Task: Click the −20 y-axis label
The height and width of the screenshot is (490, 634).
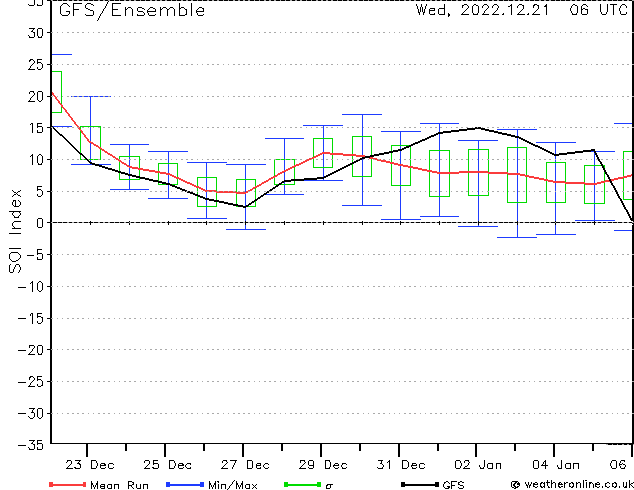Action: pyautogui.click(x=31, y=350)
